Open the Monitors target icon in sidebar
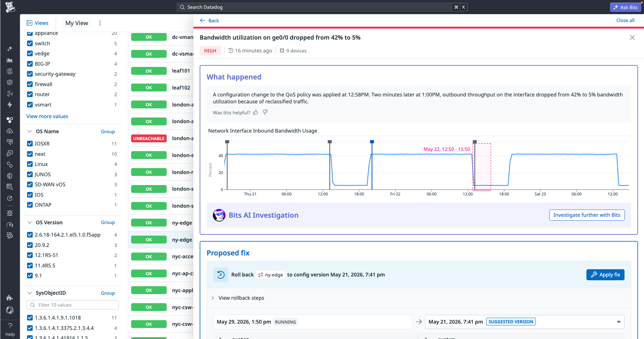 pyautogui.click(x=10, y=71)
